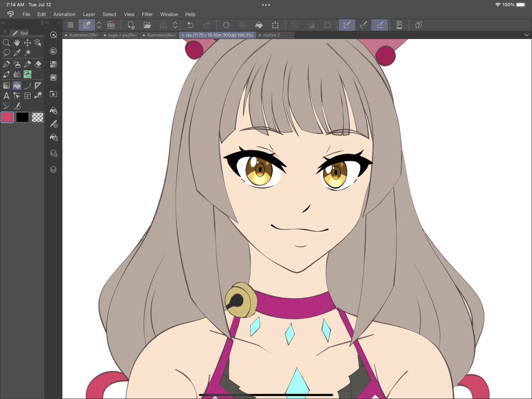Open the Edit menu

point(42,14)
